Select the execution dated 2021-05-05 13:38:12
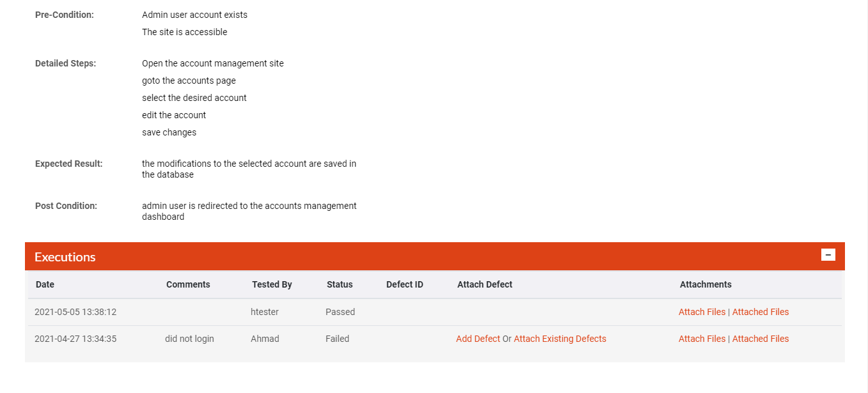Screen dimensions: 868x393 [77, 312]
